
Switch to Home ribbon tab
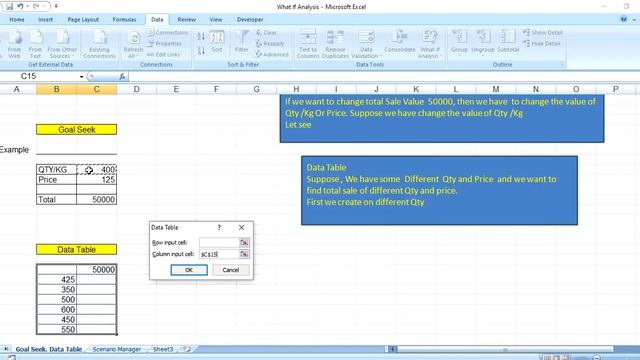(17, 20)
